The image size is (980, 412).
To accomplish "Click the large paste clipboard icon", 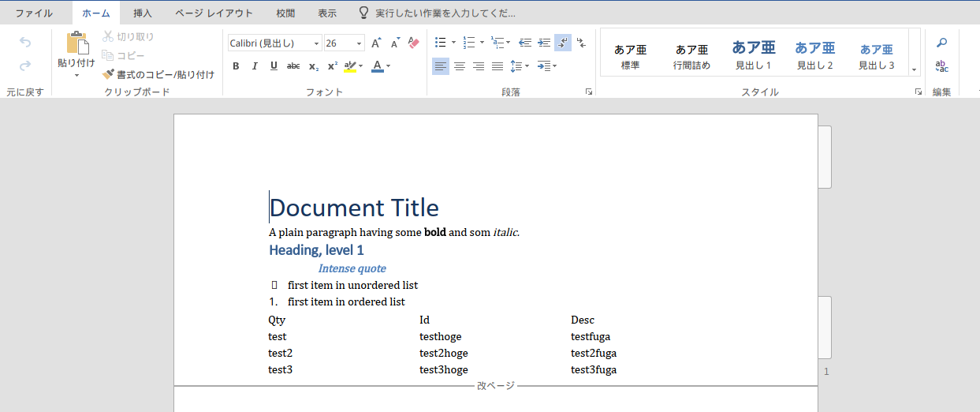I will point(77,43).
